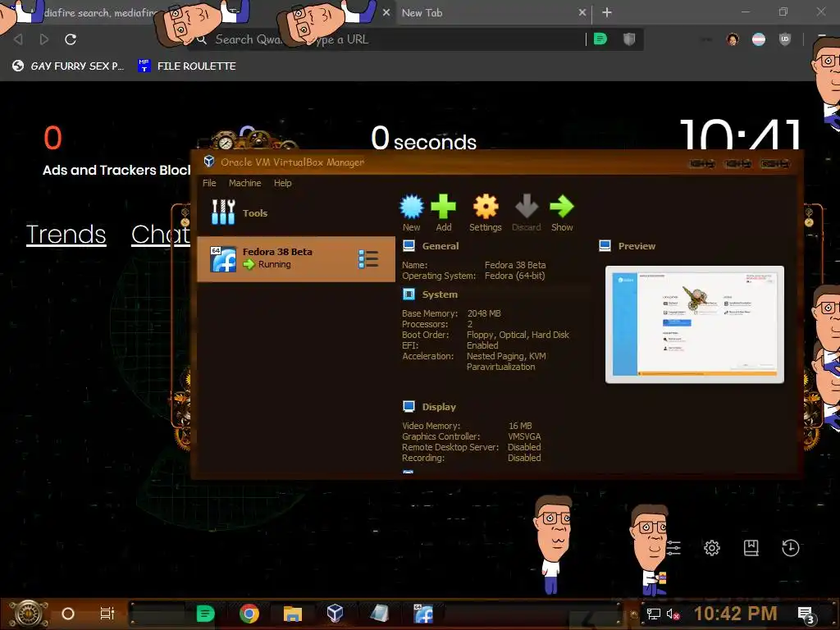Open the FILE ROULETTE bookmark

click(x=187, y=66)
